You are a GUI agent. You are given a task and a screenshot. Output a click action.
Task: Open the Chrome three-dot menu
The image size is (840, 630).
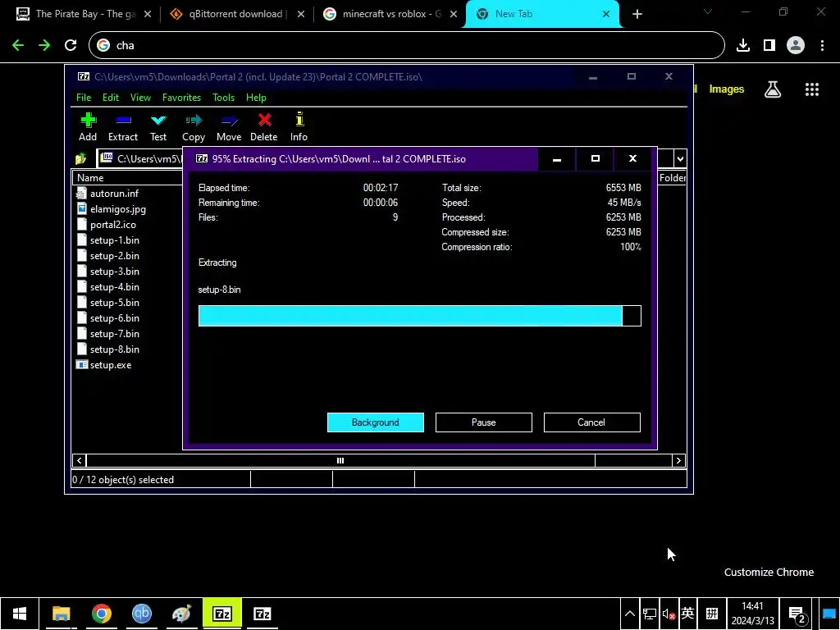(x=822, y=46)
